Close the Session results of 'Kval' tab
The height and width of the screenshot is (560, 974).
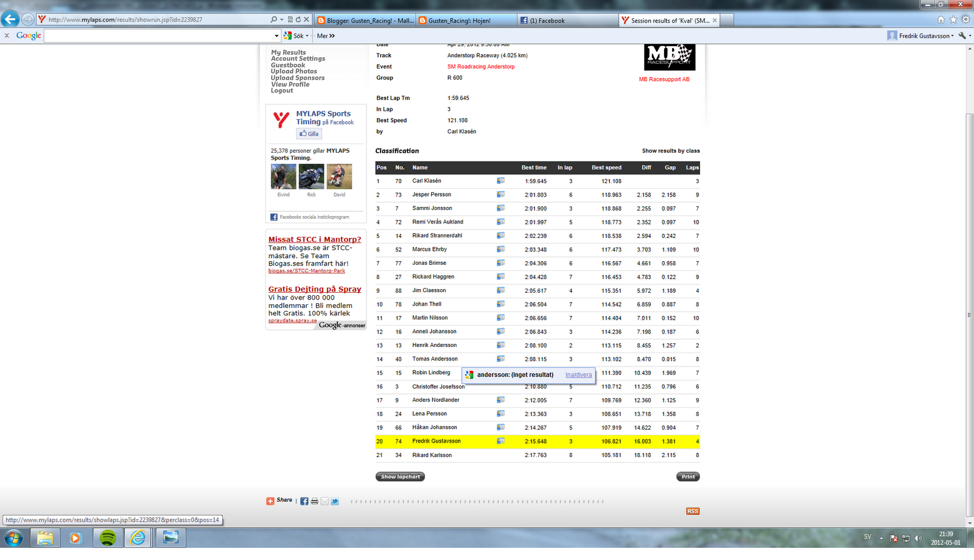click(x=715, y=20)
